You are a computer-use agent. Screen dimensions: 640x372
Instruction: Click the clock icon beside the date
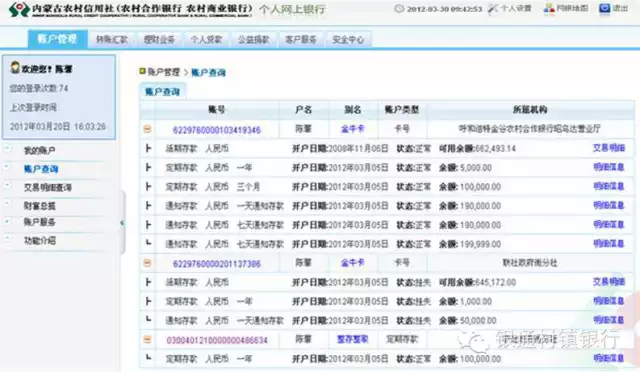[399, 9]
